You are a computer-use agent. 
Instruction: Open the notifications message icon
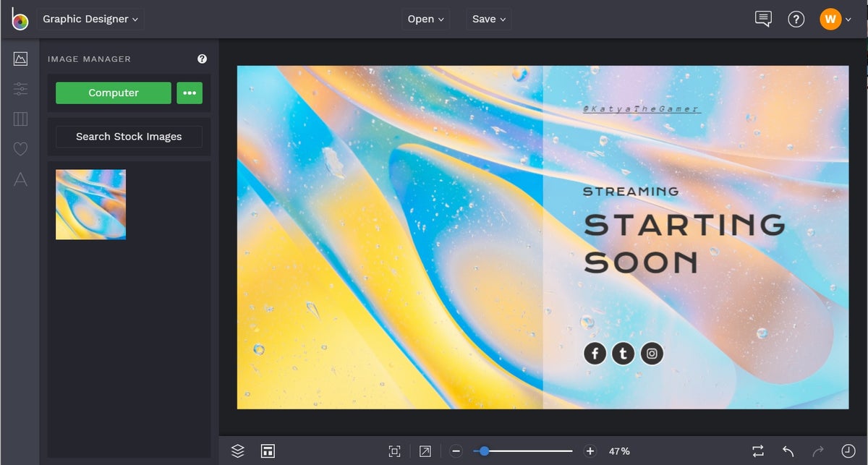pyautogui.click(x=762, y=19)
